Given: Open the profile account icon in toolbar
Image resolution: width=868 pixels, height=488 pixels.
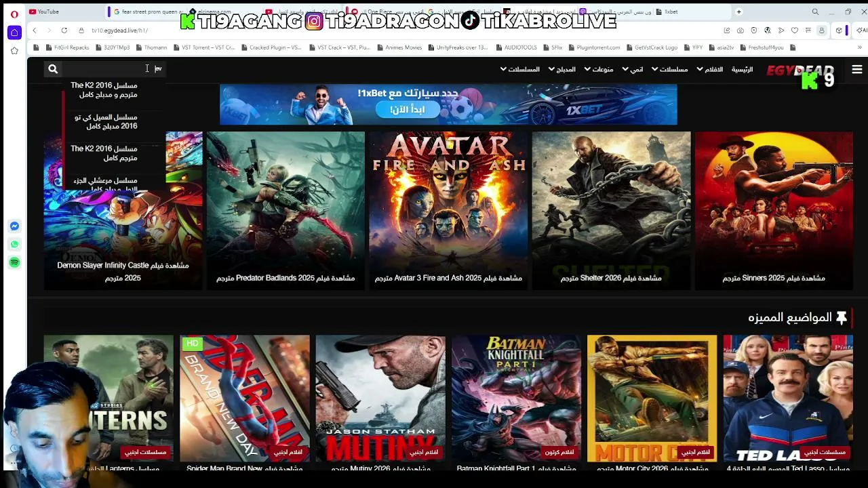Looking at the screenshot, I should point(822,30).
